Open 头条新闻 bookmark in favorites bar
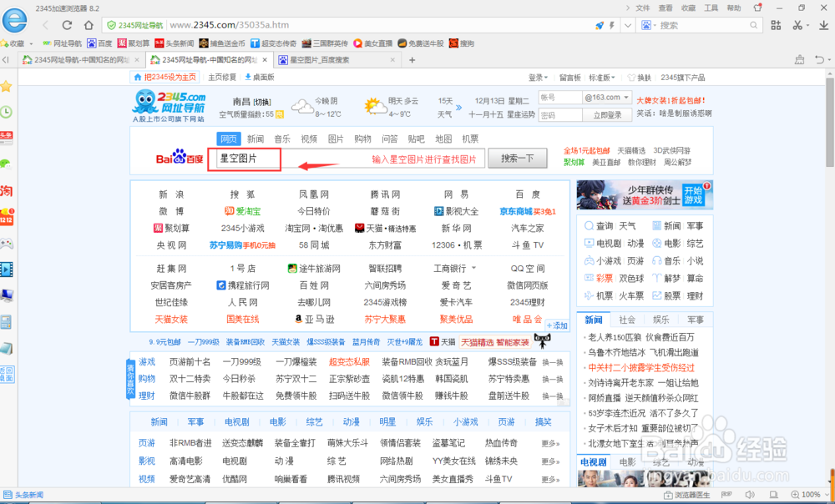 point(175,43)
